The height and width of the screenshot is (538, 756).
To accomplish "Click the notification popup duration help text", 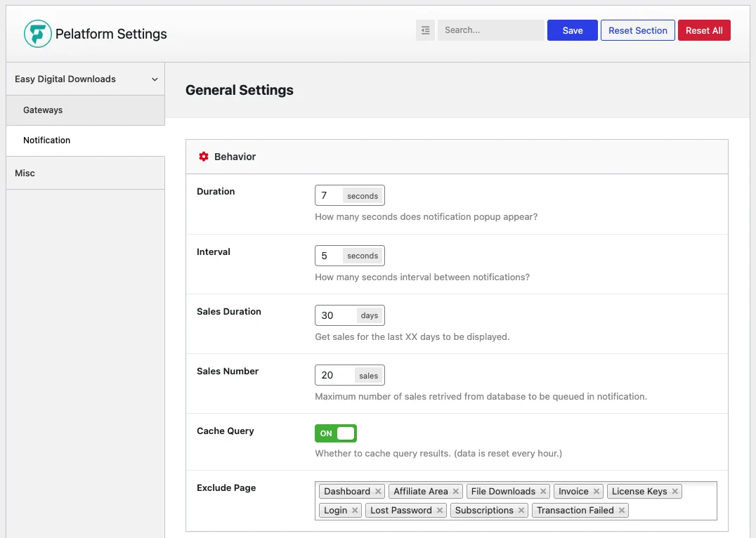I will click(426, 217).
